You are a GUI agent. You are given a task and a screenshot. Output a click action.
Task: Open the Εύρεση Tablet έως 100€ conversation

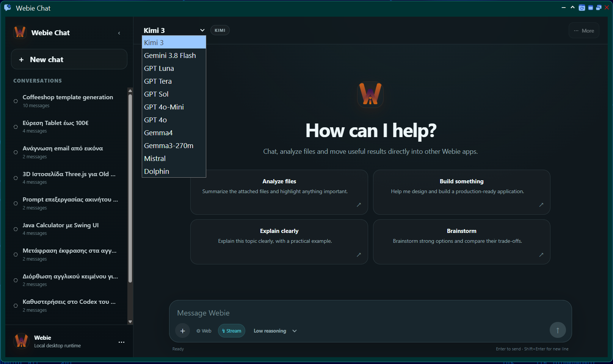click(69, 127)
